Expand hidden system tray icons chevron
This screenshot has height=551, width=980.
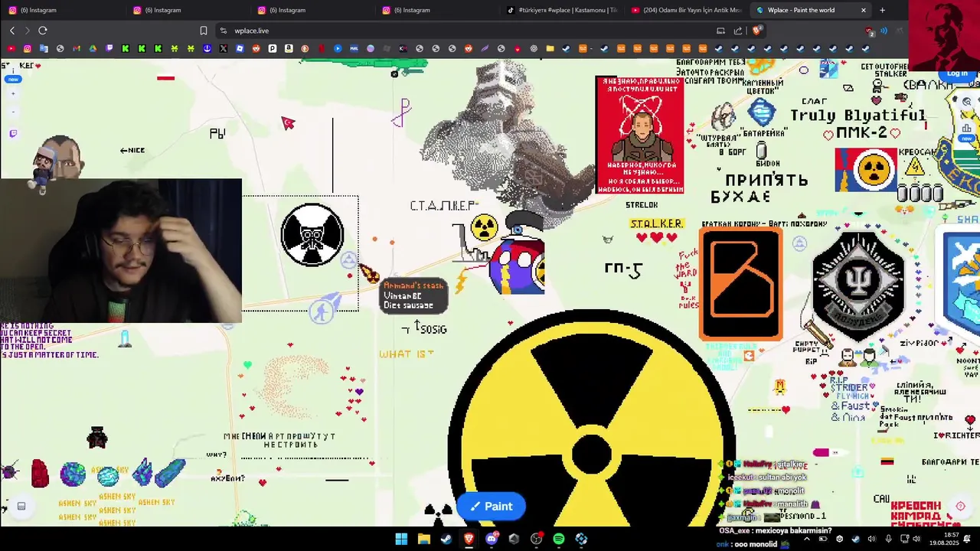806,539
